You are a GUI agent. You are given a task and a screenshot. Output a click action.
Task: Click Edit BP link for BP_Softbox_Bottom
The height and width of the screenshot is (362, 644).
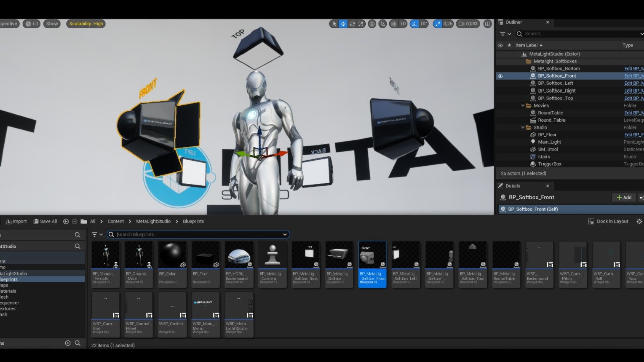pyautogui.click(x=634, y=69)
